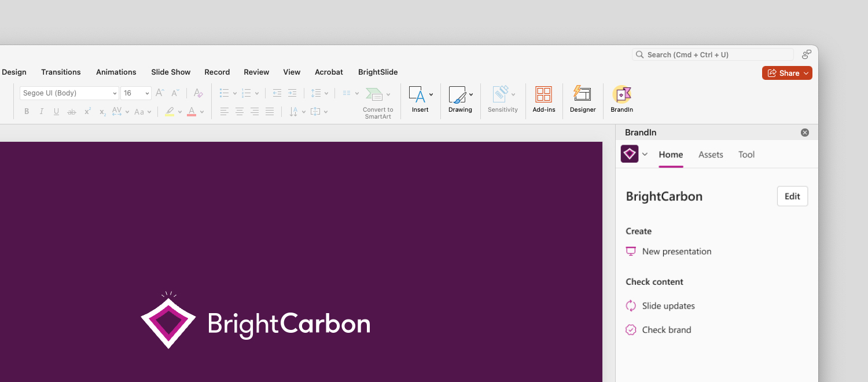Center the text alignment

tap(240, 112)
